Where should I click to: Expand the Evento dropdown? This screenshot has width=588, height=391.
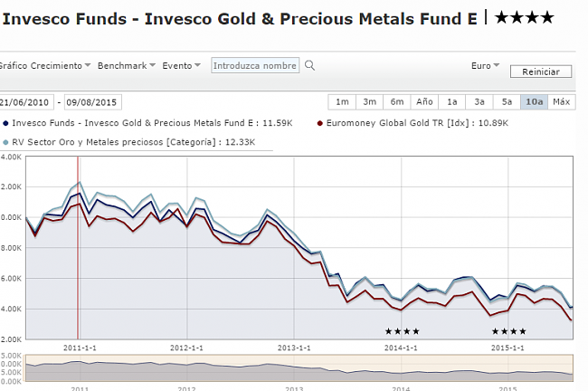point(181,66)
